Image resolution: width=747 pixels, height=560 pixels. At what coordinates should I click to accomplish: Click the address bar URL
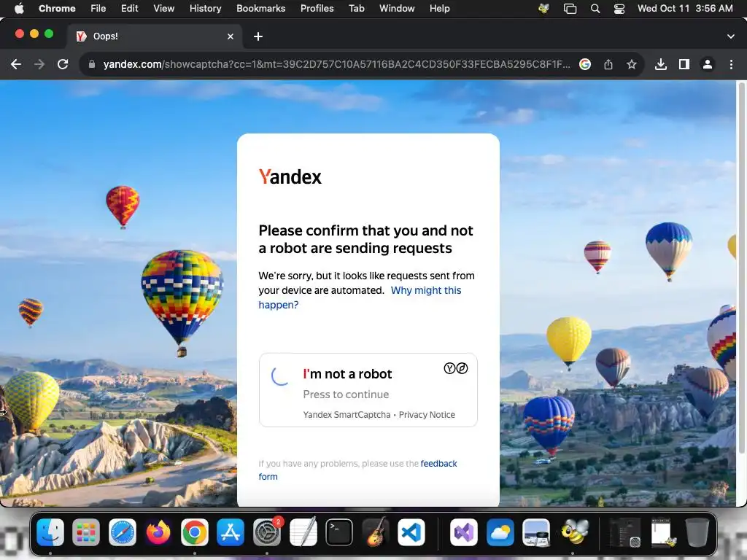point(336,64)
